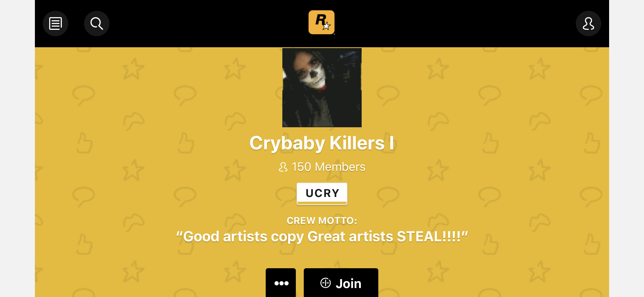This screenshot has height=297, width=644.
Task: Open the account profile icon
Action: (x=588, y=23)
